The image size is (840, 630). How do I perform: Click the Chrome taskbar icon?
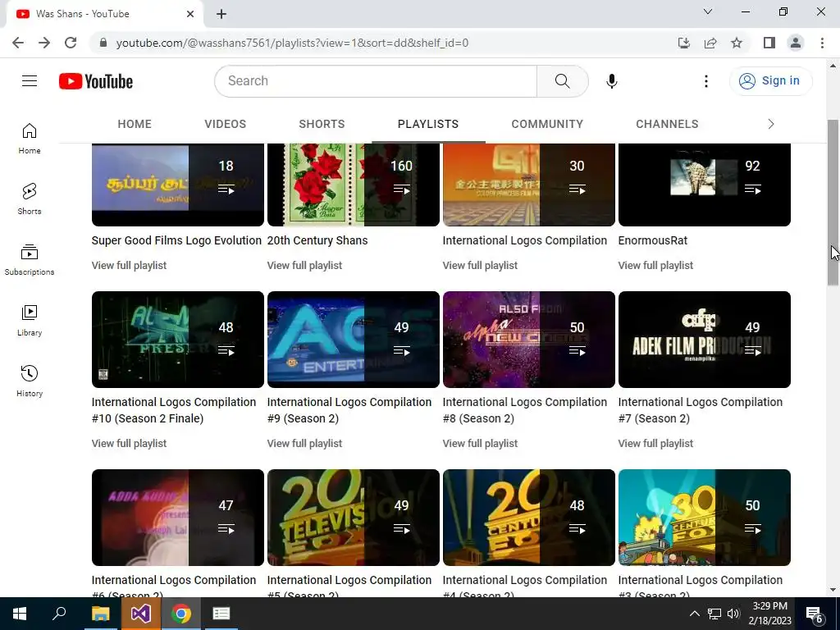(x=181, y=614)
